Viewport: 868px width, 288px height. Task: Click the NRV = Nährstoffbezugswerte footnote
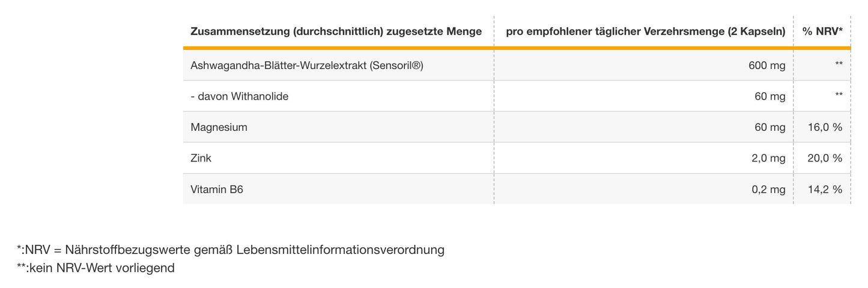(x=231, y=250)
